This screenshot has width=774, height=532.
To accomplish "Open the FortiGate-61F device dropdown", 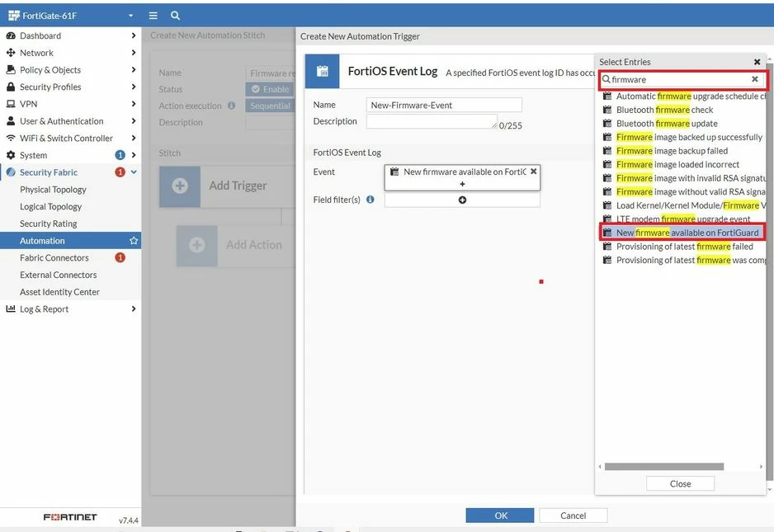I will 71,16.
